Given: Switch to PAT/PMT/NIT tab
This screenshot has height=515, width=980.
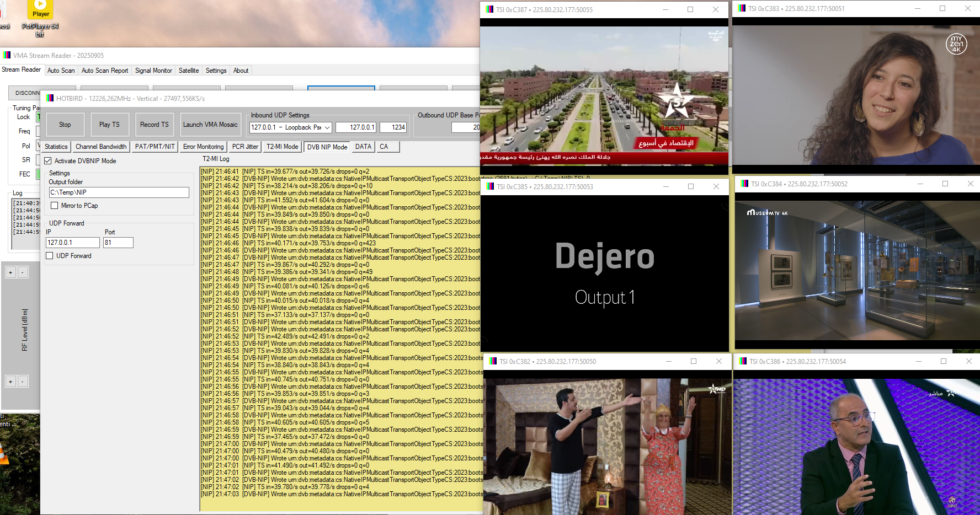Looking at the screenshot, I should 155,147.
